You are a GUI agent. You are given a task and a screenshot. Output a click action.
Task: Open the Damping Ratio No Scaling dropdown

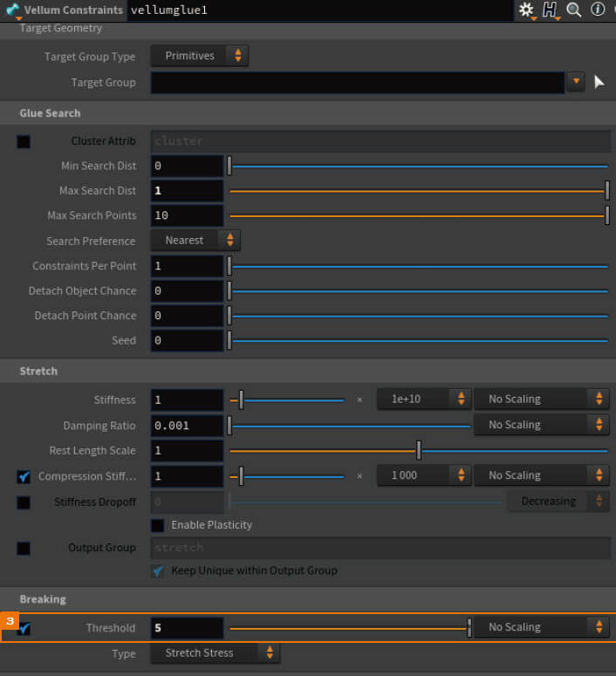[x=541, y=425]
